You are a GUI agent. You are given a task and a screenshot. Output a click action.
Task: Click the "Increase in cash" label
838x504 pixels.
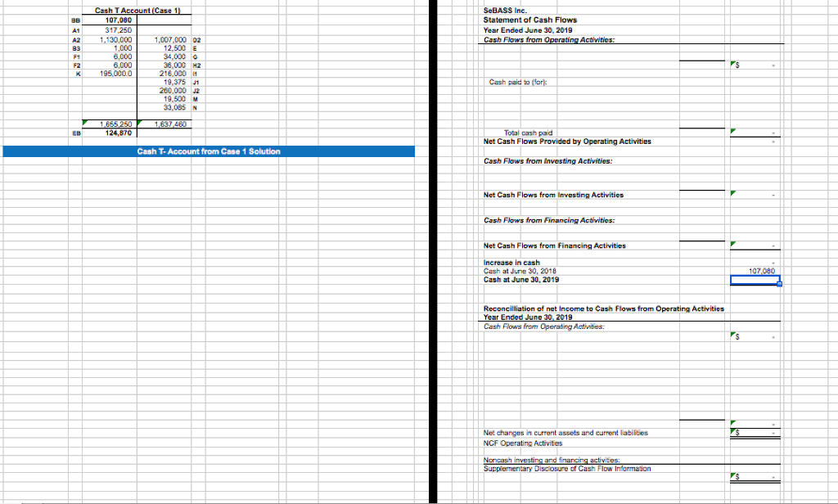tap(511, 263)
